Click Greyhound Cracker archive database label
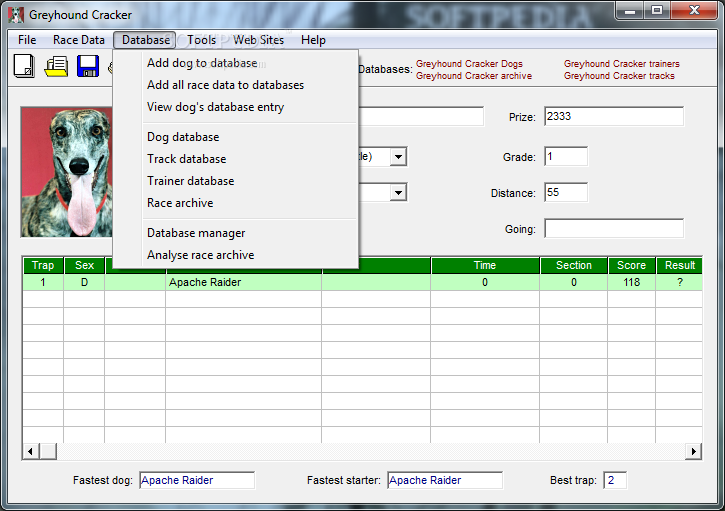The image size is (725, 511). click(x=473, y=76)
